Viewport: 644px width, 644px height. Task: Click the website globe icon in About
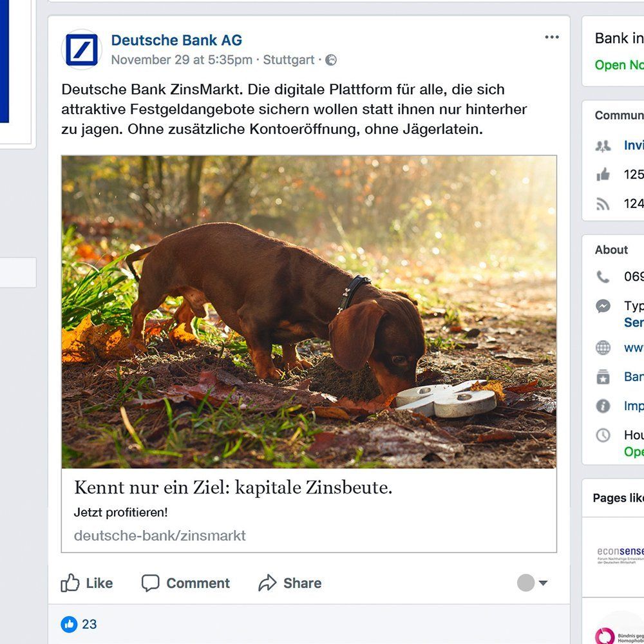point(603,348)
